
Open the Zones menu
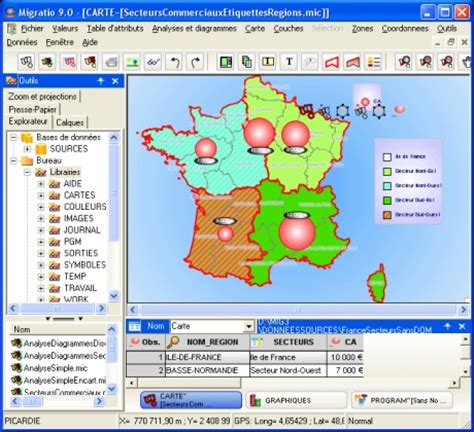[362, 29]
